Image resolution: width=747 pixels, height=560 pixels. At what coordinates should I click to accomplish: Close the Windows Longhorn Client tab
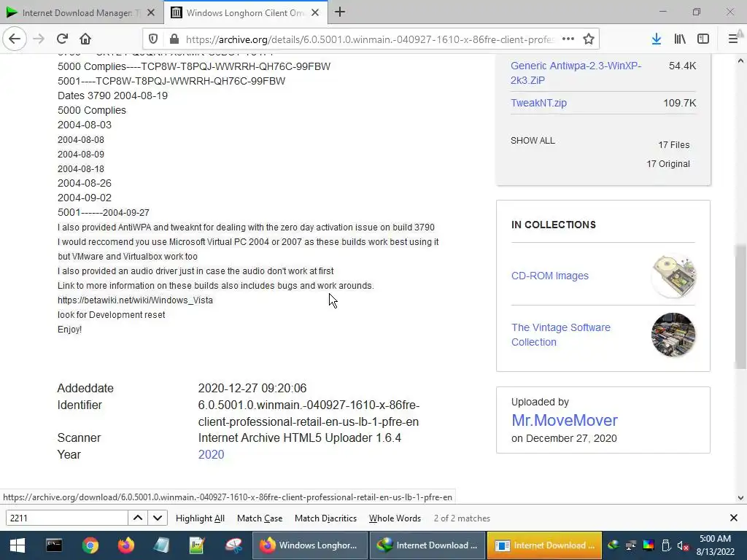[315, 13]
